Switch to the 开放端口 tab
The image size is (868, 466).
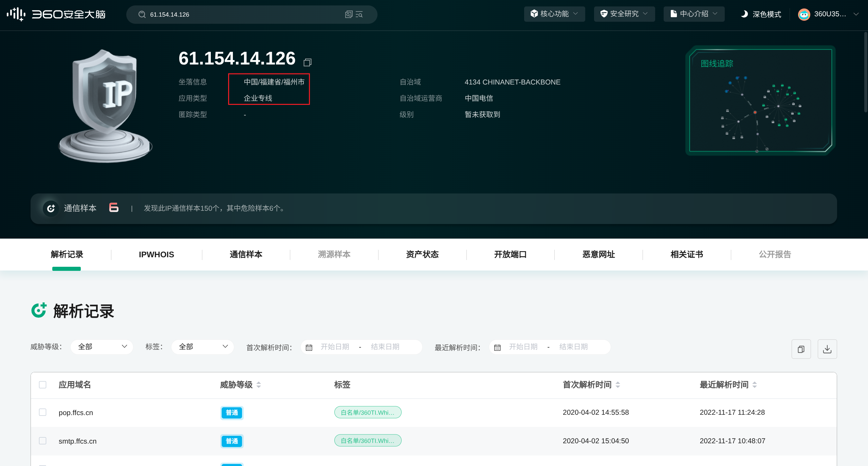(510, 255)
